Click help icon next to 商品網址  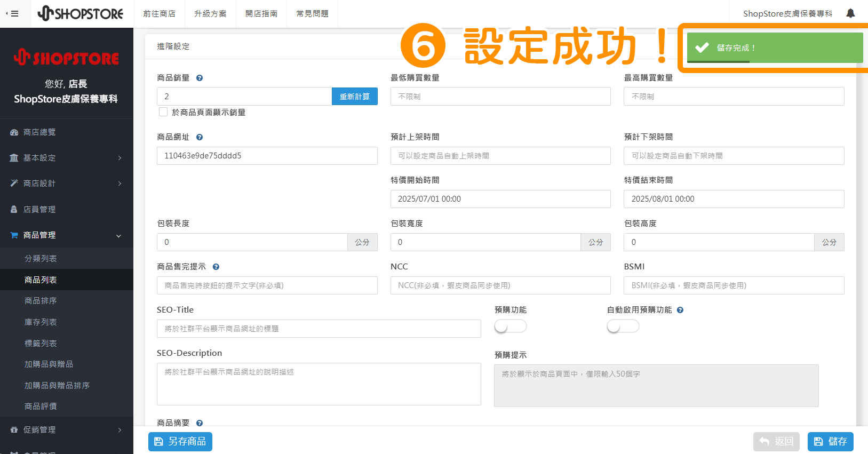pyautogui.click(x=200, y=137)
